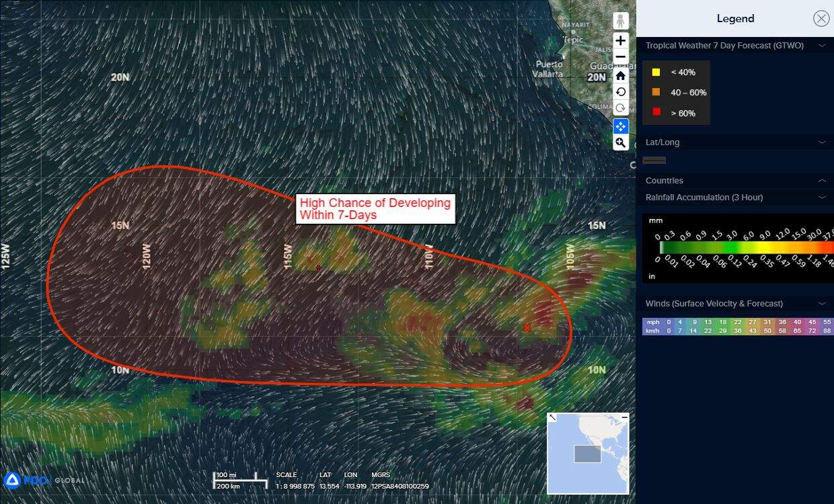Close the Legend panel
The width and height of the screenshot is (834, 504).
pos(821,18)
